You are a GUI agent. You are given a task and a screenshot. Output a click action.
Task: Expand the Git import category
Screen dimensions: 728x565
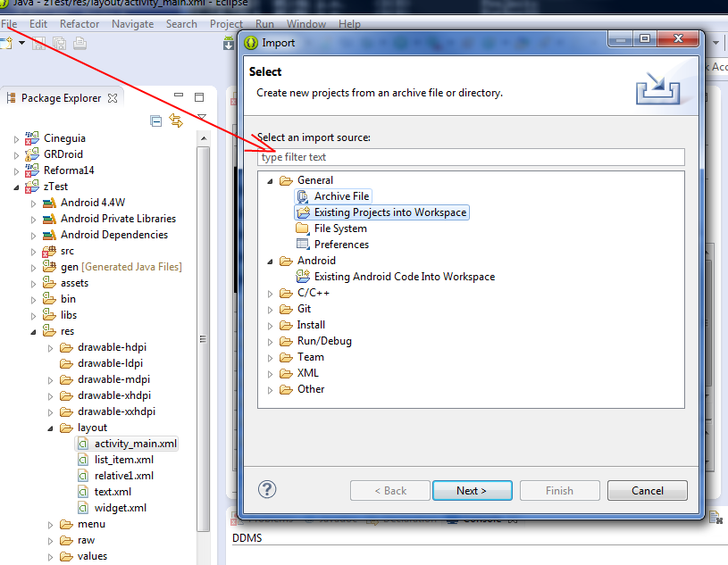tap(272, 309)
